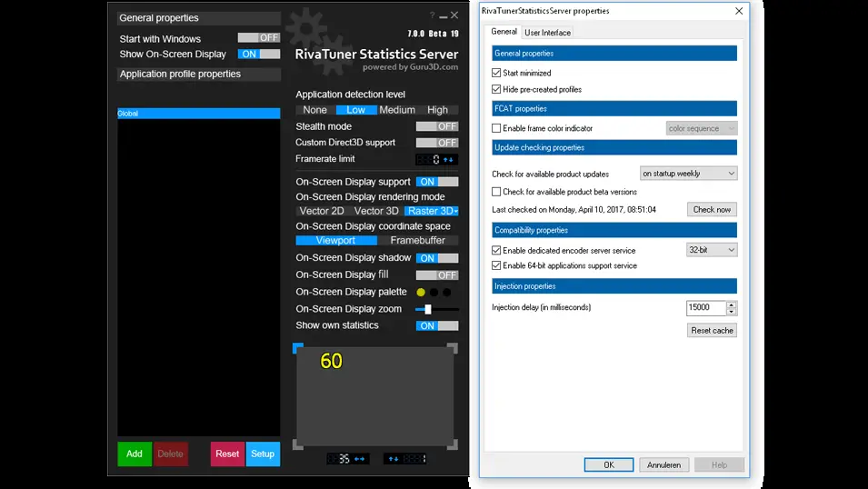
Task: Adjust the On-Screen Display zoom slider
Action: [x=428, y=309]
